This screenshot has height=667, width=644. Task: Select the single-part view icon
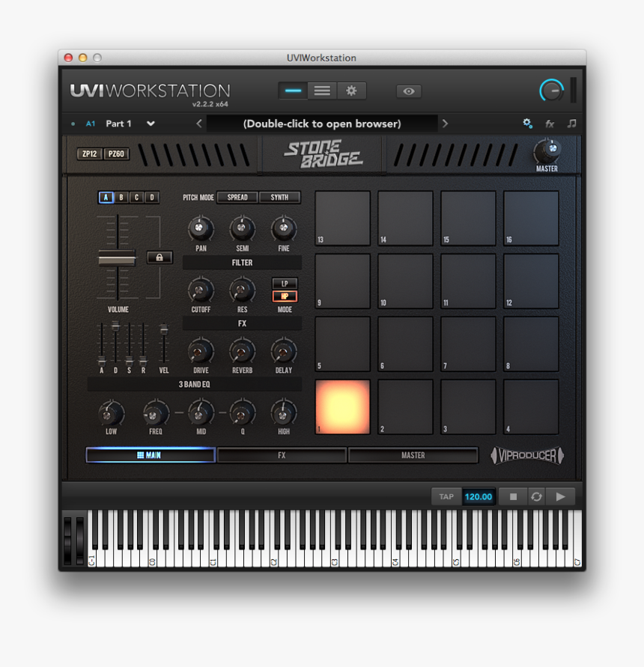coord(292,91)
